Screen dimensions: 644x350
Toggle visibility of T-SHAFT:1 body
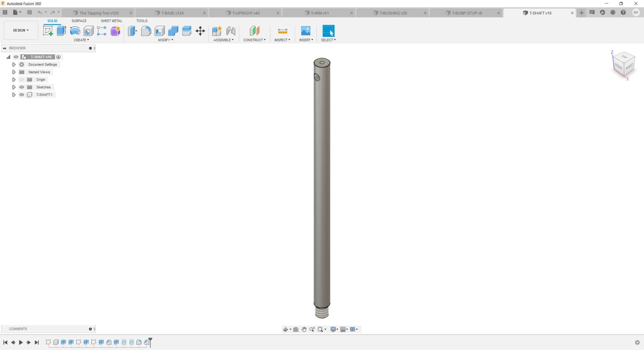[22, 95]
